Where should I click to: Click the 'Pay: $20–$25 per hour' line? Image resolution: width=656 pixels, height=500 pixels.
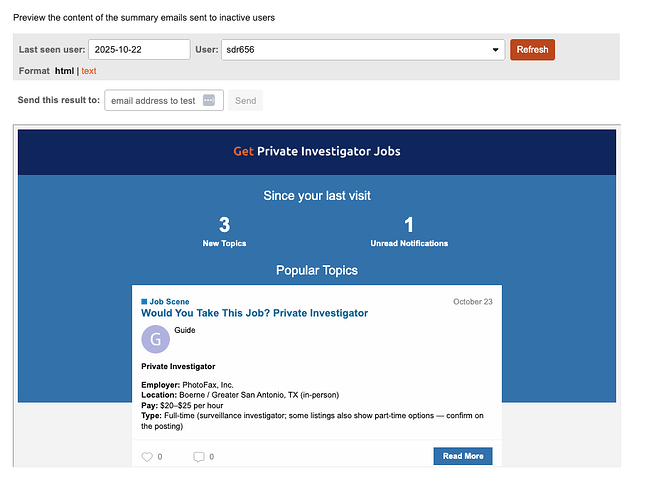click(182, 405)
